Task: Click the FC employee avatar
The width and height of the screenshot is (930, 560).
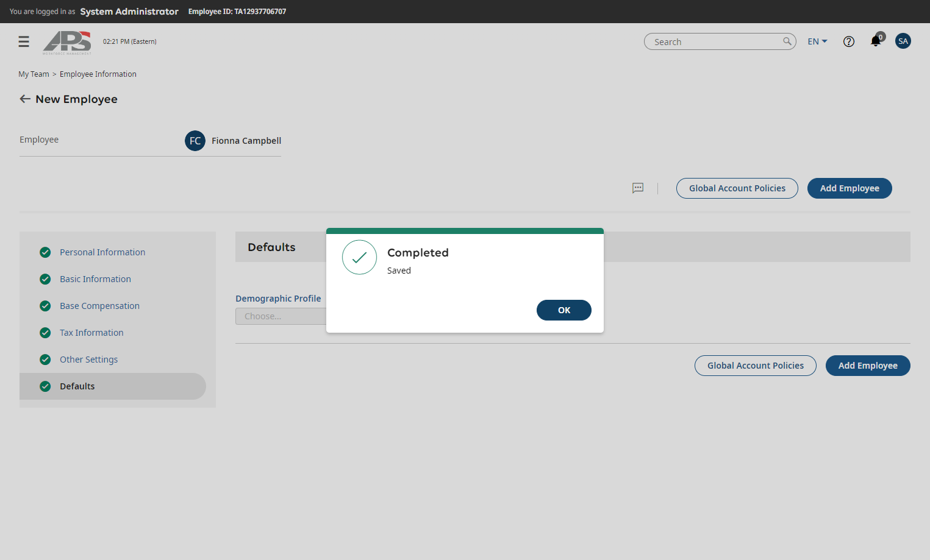Action: coord(195,141)
